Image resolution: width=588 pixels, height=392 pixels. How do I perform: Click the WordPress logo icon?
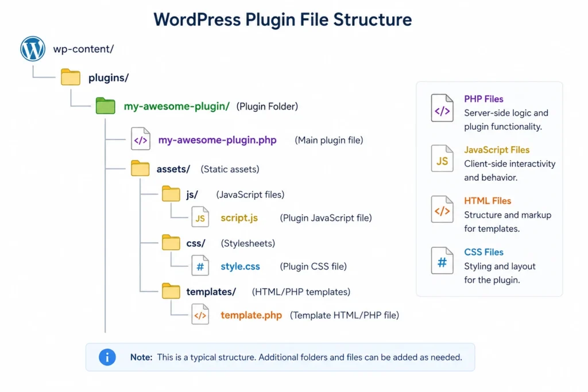[x=33, y=49]
